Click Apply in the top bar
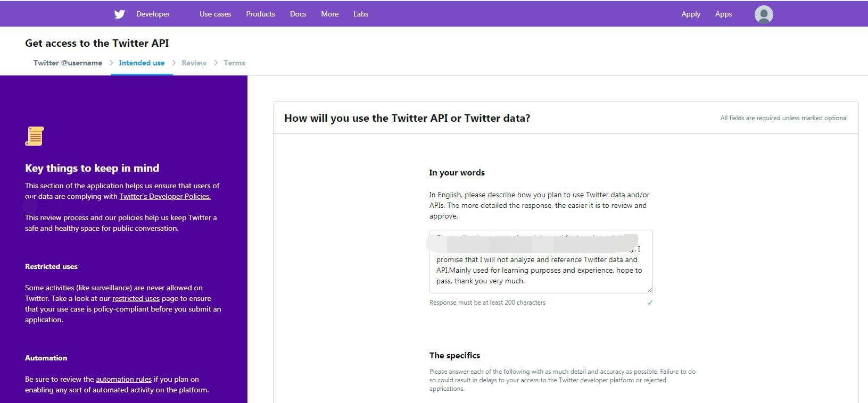Viewport: 868px width, 403px height. tap(691, 14)
